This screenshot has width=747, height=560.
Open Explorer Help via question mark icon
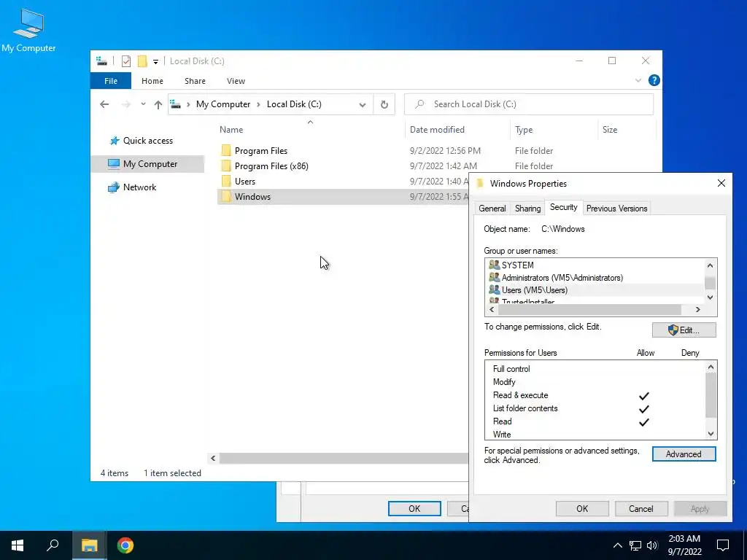(x=654, y=80)
